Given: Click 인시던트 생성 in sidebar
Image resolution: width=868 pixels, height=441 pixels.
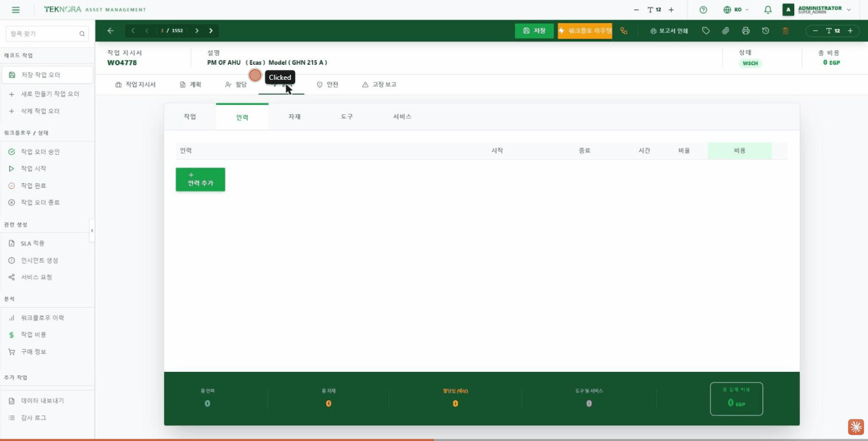Looking at the screenshot, I should click(47, 260).
